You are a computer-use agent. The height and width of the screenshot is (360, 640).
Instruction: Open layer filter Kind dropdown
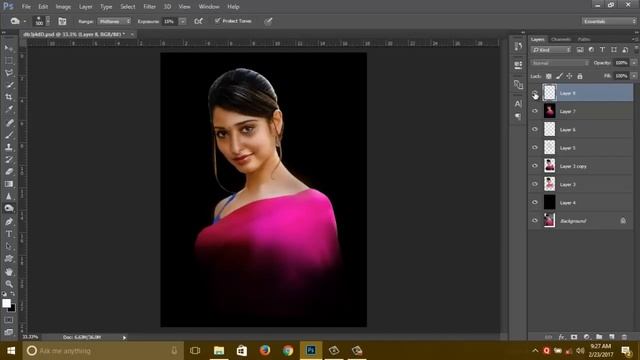pyautogui.click(x=551, y=50)
